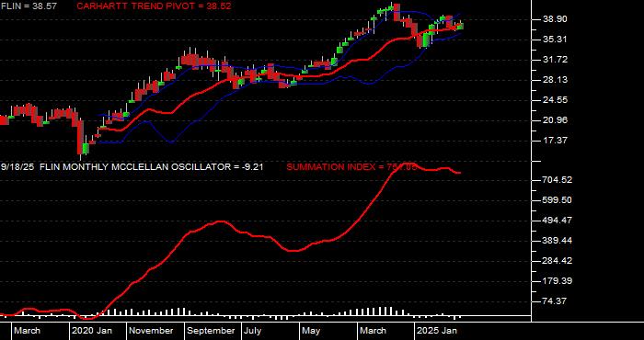
Task: Click the 35.31 price axis value
Action: coord(556,40)
